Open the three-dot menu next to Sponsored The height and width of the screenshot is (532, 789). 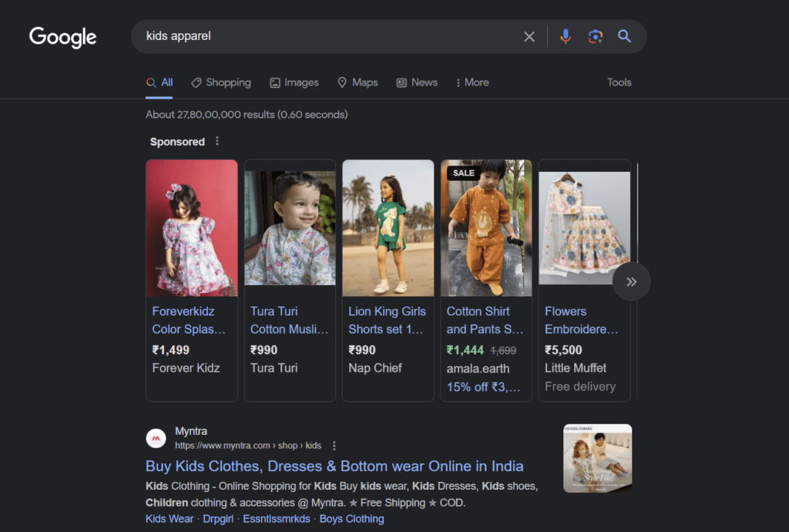pyautogui.click(x=217, y=141)
